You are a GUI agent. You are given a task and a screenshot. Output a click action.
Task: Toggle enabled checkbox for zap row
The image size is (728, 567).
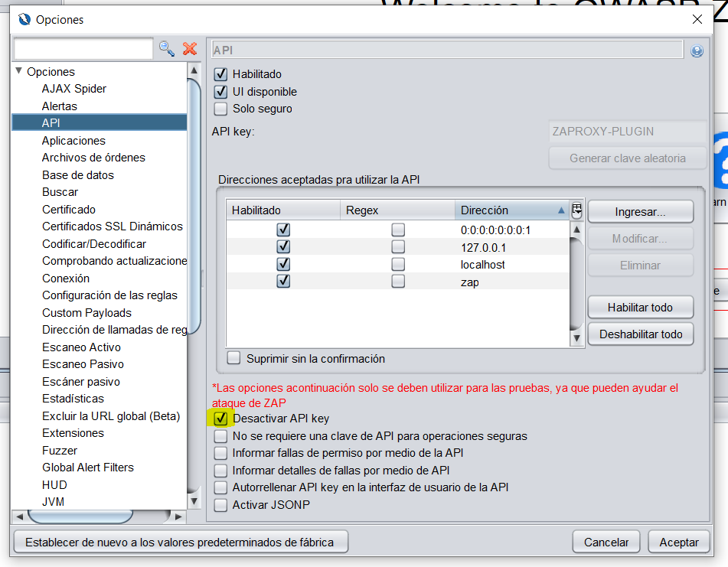(x=283, y=281)
